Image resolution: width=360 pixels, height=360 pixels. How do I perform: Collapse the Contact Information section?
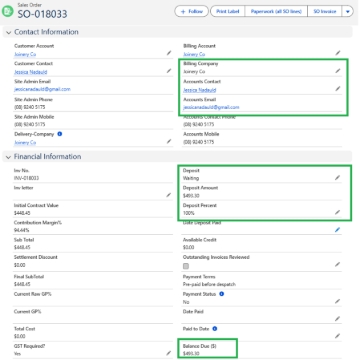pos(9,32)
